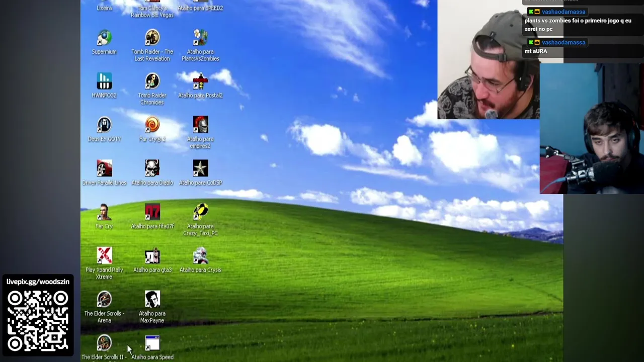Click the livepix.gg/woodszin QR code
Viewport: 644px width, 362px height.
click(38, 321)
